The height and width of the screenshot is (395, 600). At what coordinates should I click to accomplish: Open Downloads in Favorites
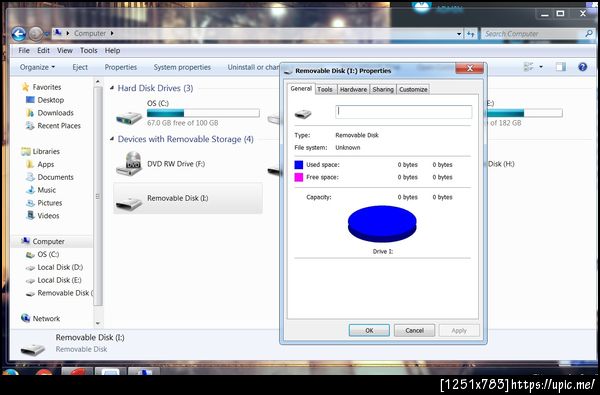click(55, 113)
